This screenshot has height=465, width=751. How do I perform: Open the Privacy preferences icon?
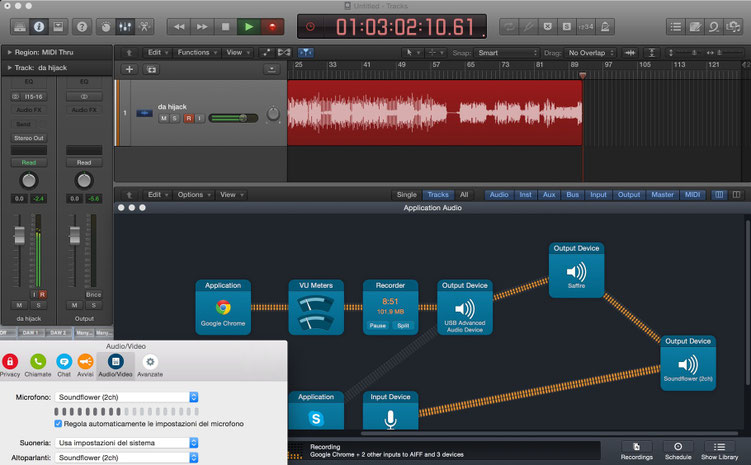[10, 365]
